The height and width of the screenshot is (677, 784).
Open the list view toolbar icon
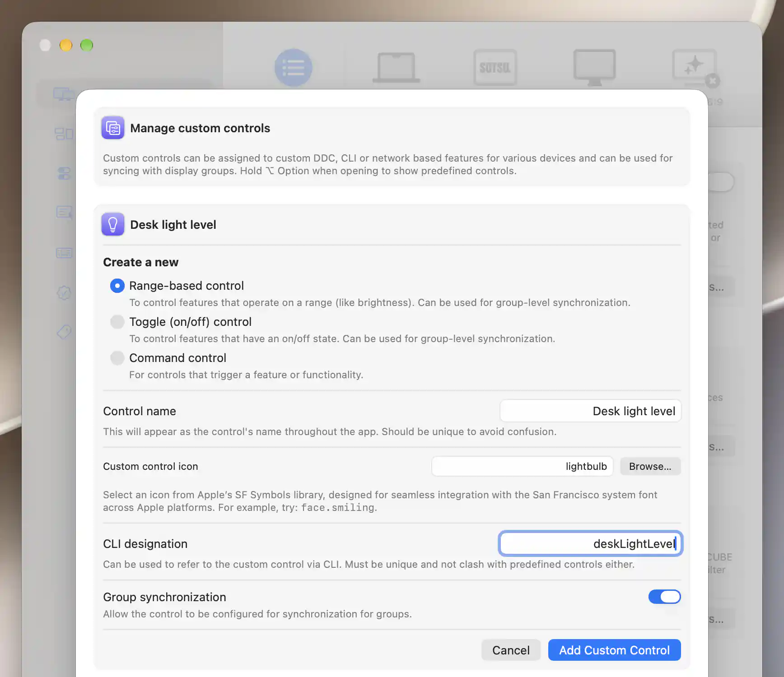point(294,68)
